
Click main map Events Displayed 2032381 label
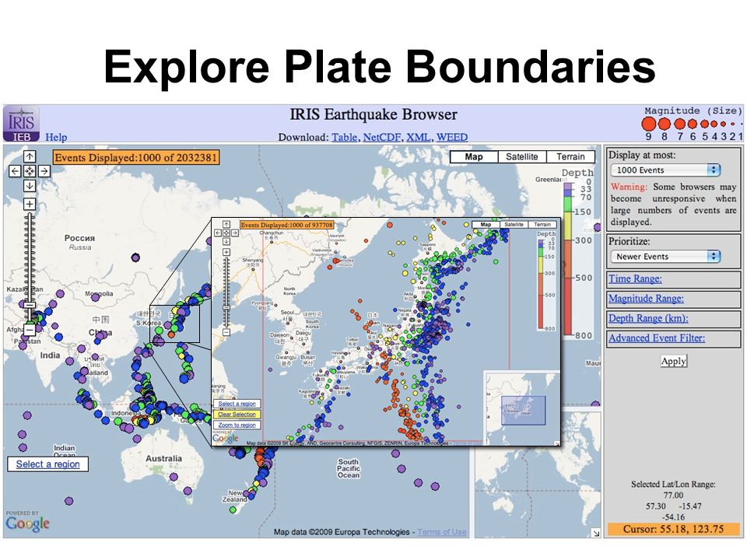point(136,158)
